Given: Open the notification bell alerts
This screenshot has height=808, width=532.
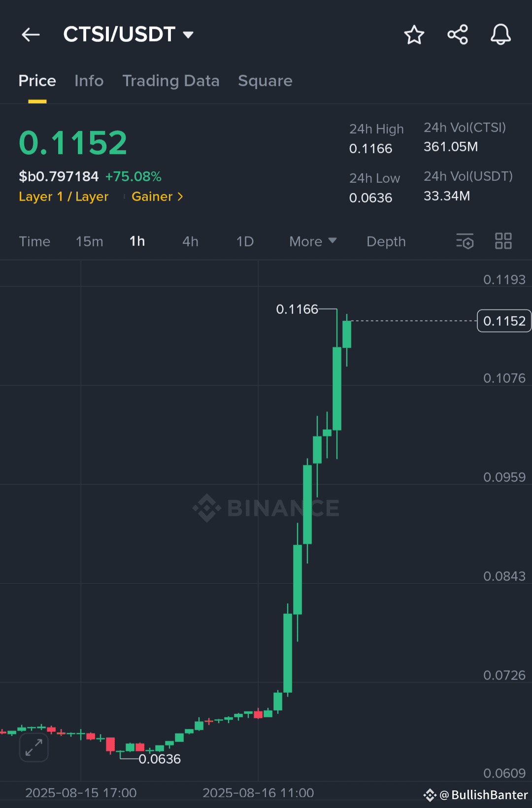Looking at the screenshot, I should coord(501,34).
